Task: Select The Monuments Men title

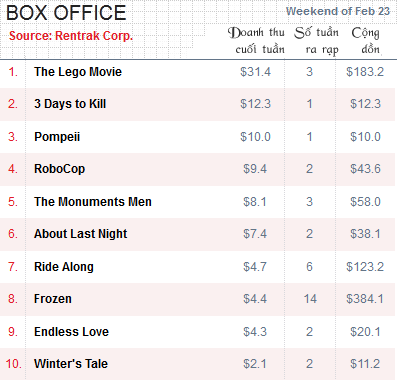Action: 93,202
